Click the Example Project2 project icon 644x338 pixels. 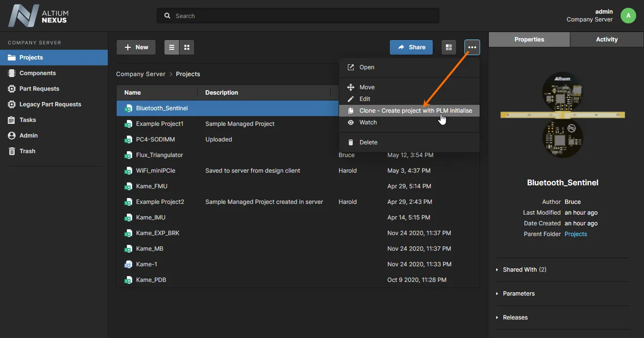pyautogui.click(x=128, y=202)
